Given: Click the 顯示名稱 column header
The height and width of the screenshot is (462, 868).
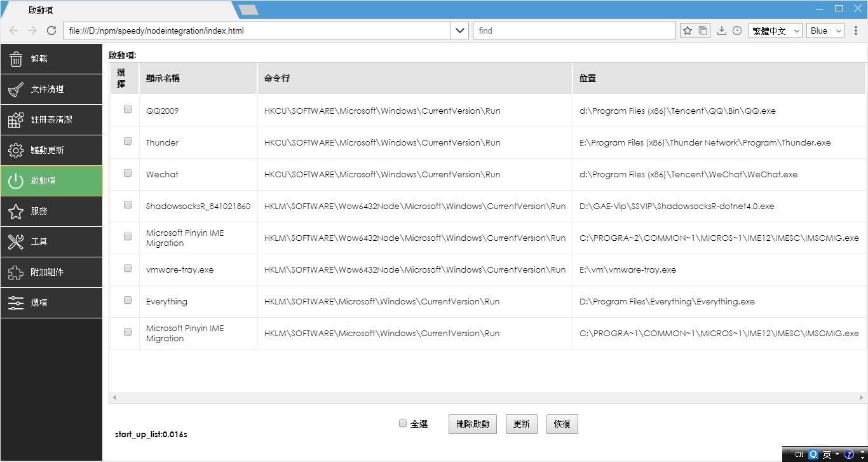Looking at the screenshot, I should 198,79.
